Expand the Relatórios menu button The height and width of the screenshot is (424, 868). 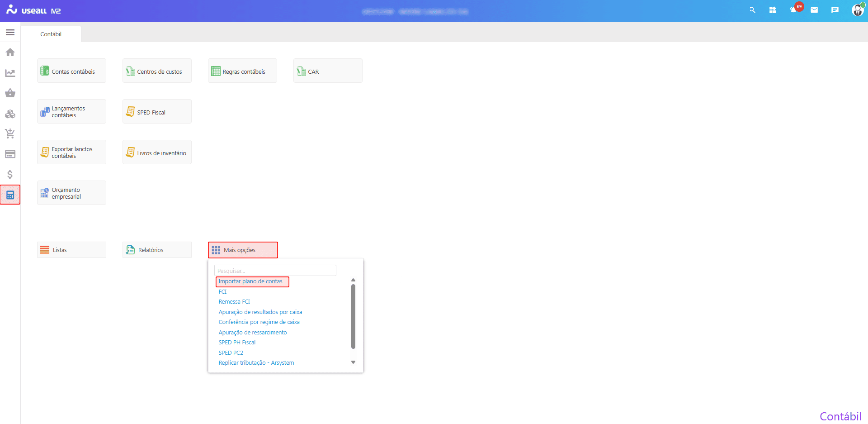(157, 250)
